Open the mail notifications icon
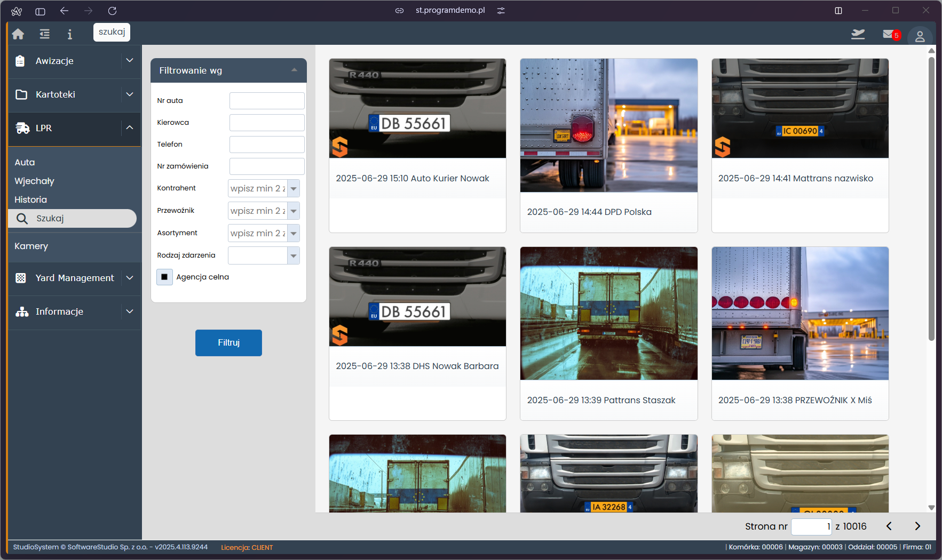This screenshot has width=942, height=560. click(x=889, y=35)
